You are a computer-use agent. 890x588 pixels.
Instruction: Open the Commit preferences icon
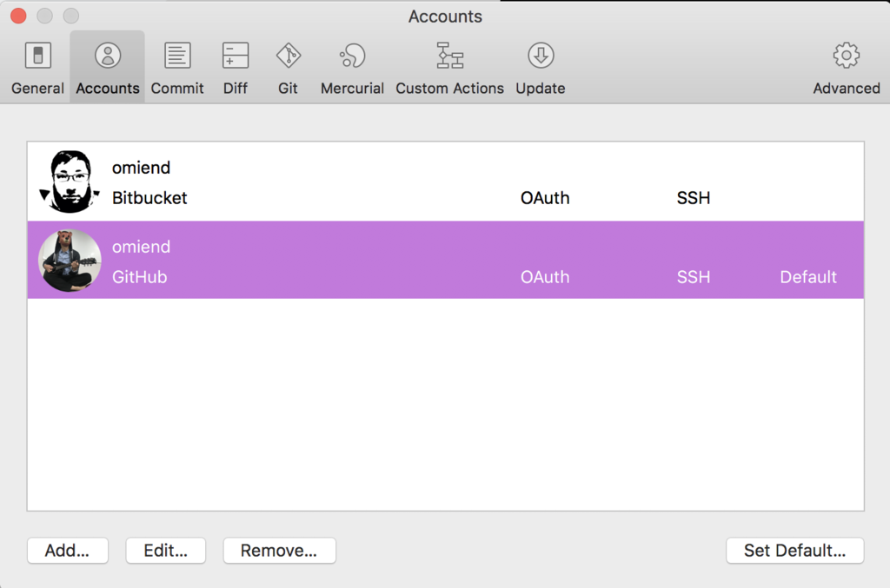point(177,56)
